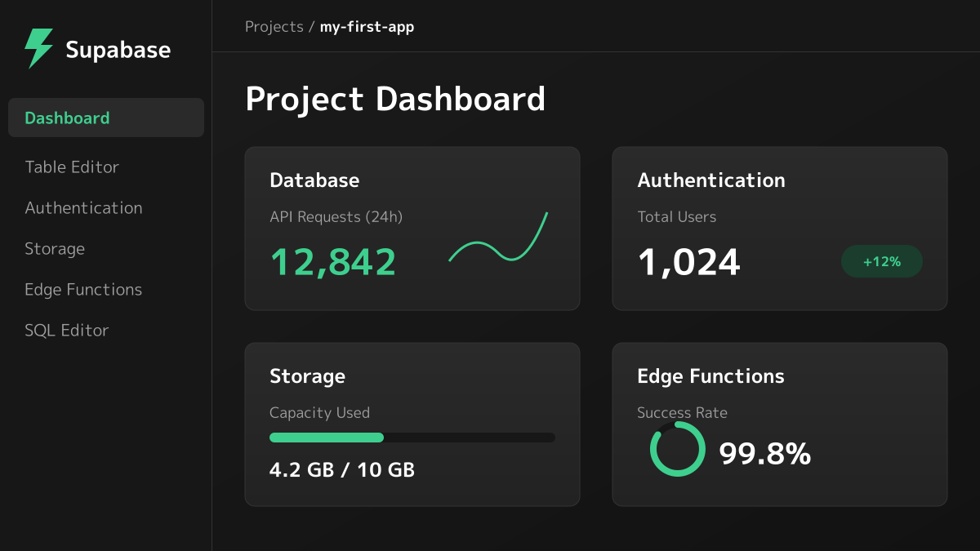
Task: Open the Dashboard sidebar item
Action: [106, 118]
